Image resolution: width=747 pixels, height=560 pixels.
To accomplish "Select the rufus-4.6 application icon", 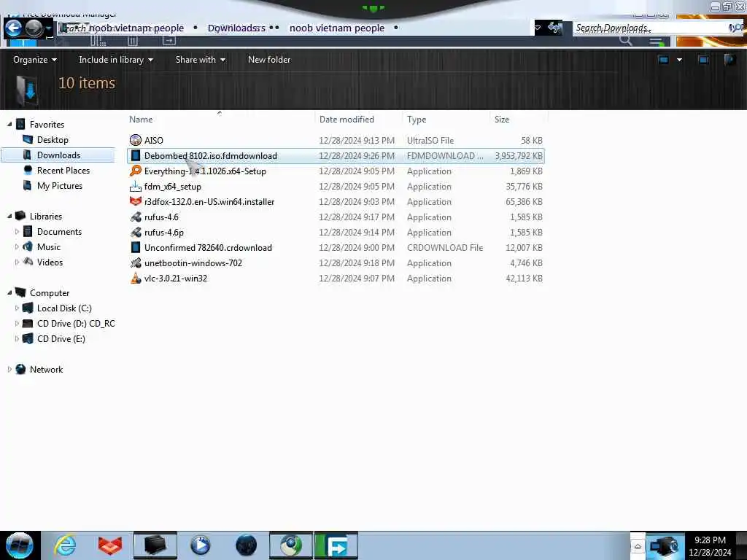I will pyautogui.click(x=136, y=217).
